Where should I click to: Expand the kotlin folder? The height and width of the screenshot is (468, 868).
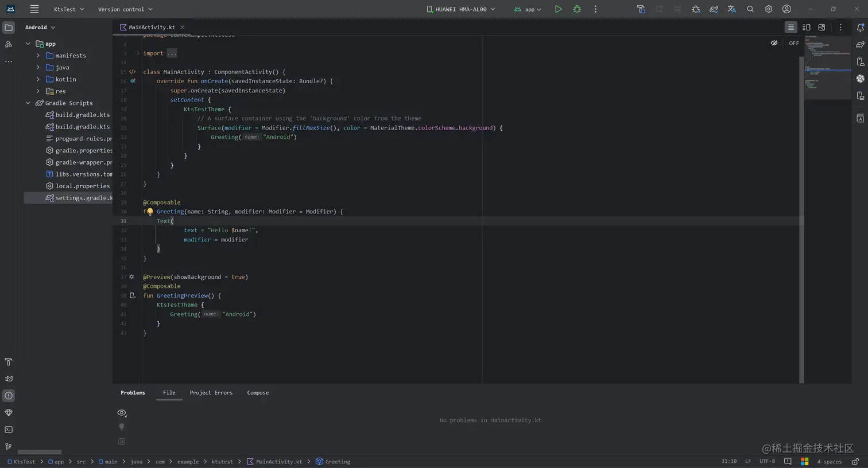point(38,79)
